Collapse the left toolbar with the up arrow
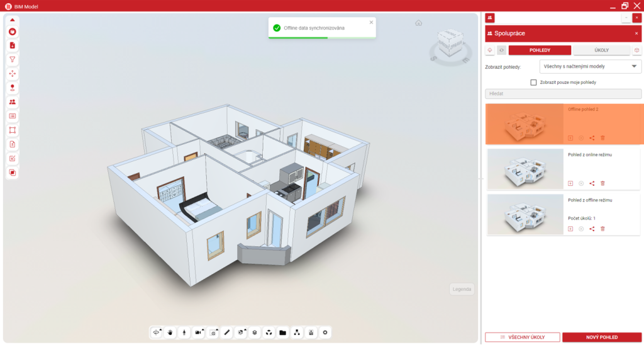This screenshot has height=347, width=644. pos(13,20)
